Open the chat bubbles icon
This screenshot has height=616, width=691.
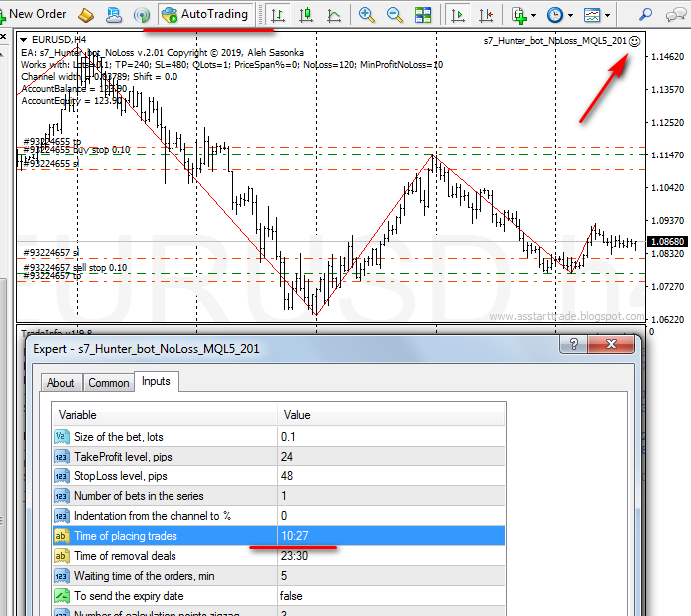tap(676, 15)
